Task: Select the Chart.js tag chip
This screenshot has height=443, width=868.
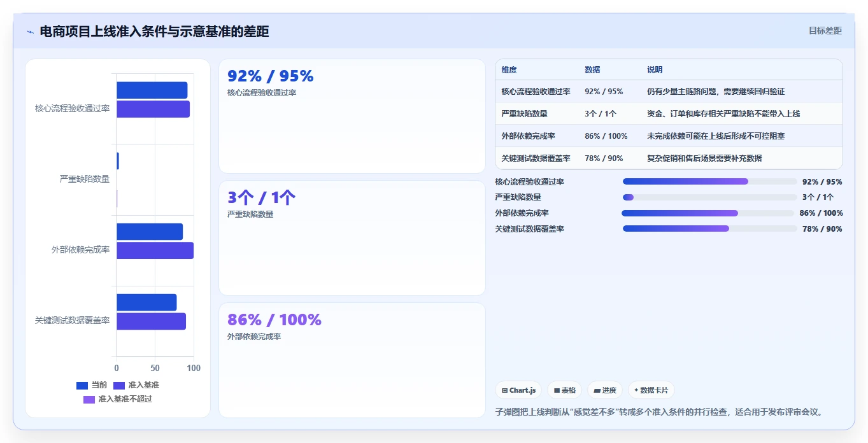Action: (x=519, y=390)
